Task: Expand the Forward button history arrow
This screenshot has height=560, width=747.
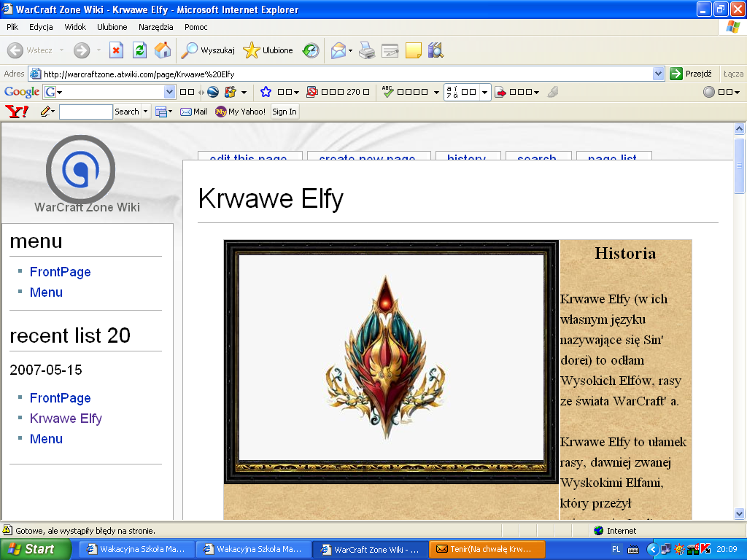Action: (x=98, y=50)
